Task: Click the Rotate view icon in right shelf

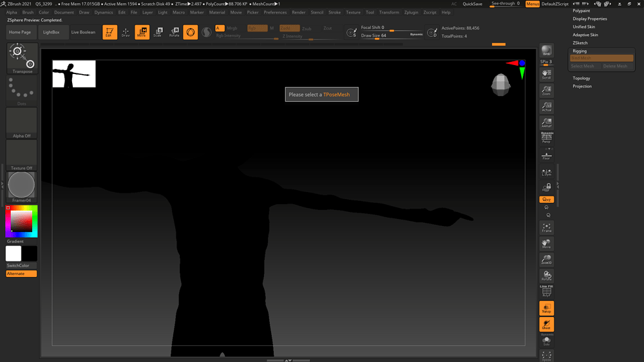Action: (x=546, y=276)
